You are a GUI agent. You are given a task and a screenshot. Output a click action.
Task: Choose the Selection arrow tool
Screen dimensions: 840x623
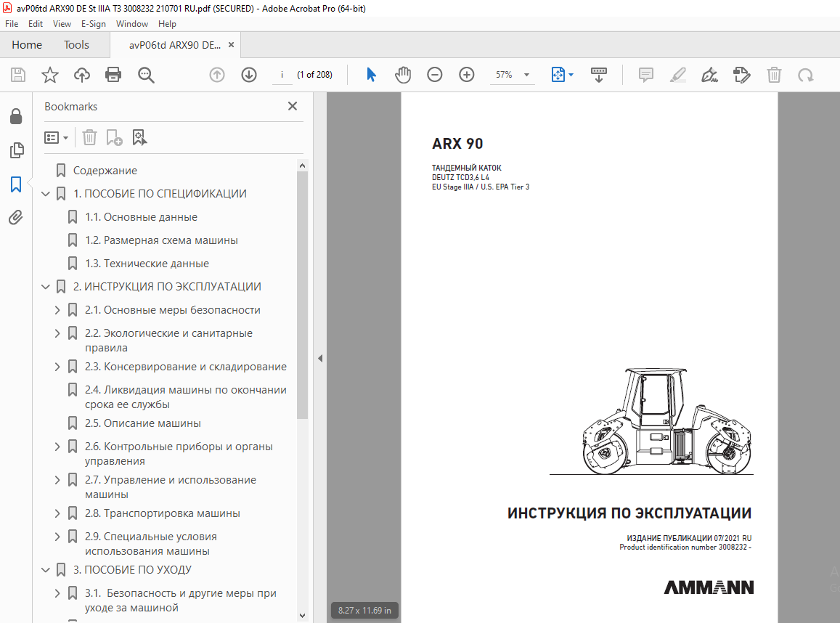coord(371,75)
